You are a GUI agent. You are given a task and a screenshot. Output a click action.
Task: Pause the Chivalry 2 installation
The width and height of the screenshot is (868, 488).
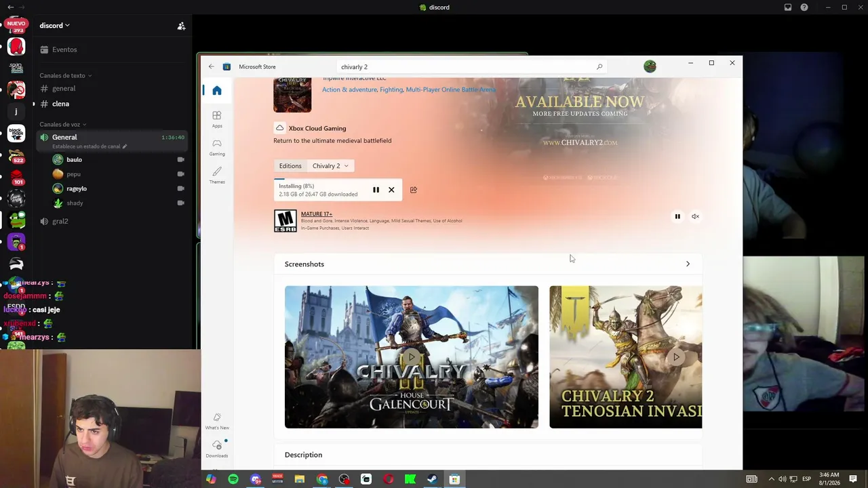376,190
